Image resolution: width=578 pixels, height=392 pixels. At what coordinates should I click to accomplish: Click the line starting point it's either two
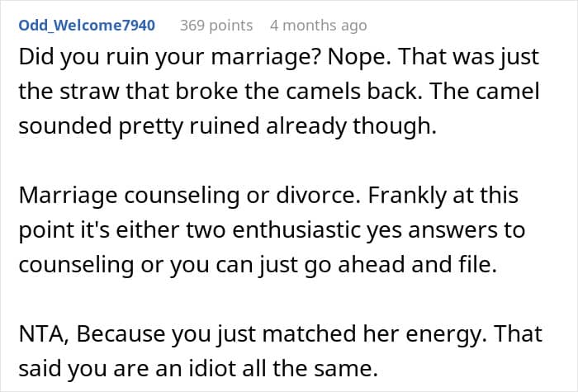tap(272, 230)
